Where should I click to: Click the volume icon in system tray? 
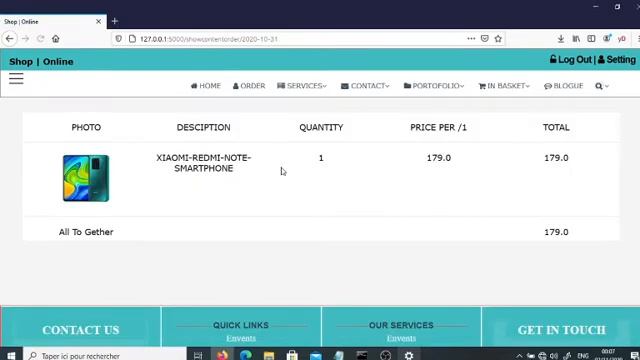pyautogui.click(x=554, y=356)
